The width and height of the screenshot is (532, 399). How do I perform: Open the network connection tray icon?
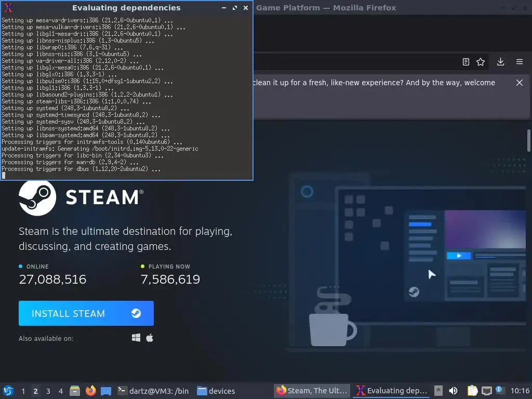click(x=487, y=391)
